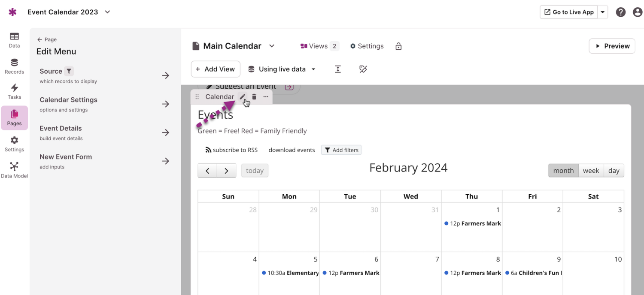This screenshot has width=644, height=295.
Task: Expand the Using live data selector
Action: pyautogui.click(x=314, y=69)
